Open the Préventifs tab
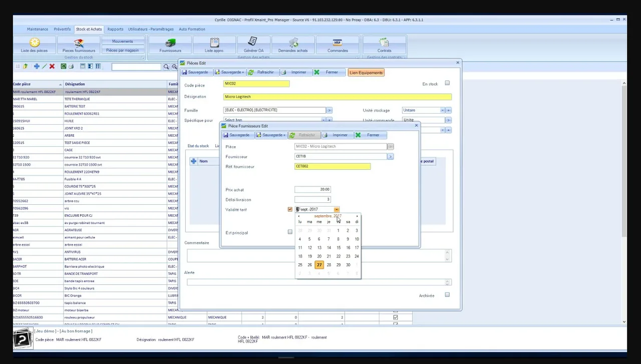The height and width of the screenshot is (364, 641). pyautogui.click(x=62, y=29)
